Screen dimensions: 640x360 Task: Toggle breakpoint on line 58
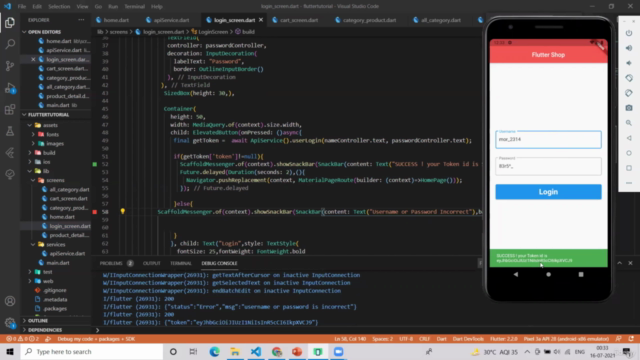point(95,212)
